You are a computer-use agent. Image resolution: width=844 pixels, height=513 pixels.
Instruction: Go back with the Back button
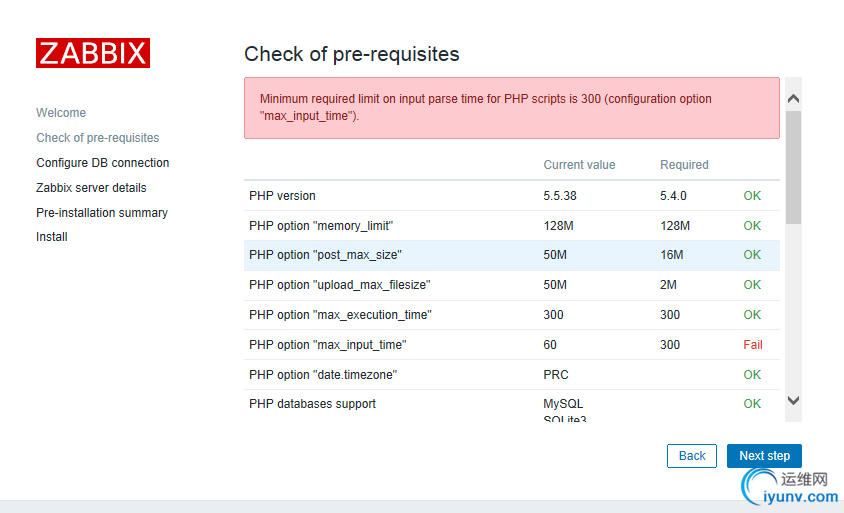(692, 456)
